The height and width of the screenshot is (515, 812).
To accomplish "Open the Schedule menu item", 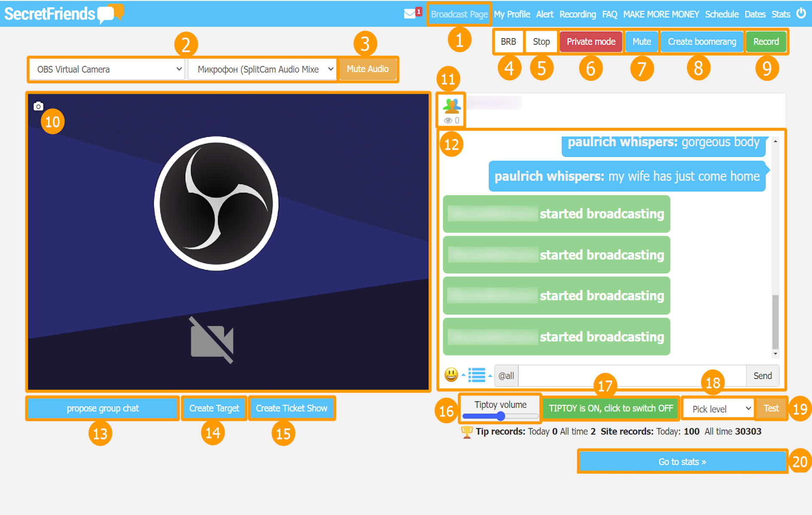I will click(x=721, y=14).
